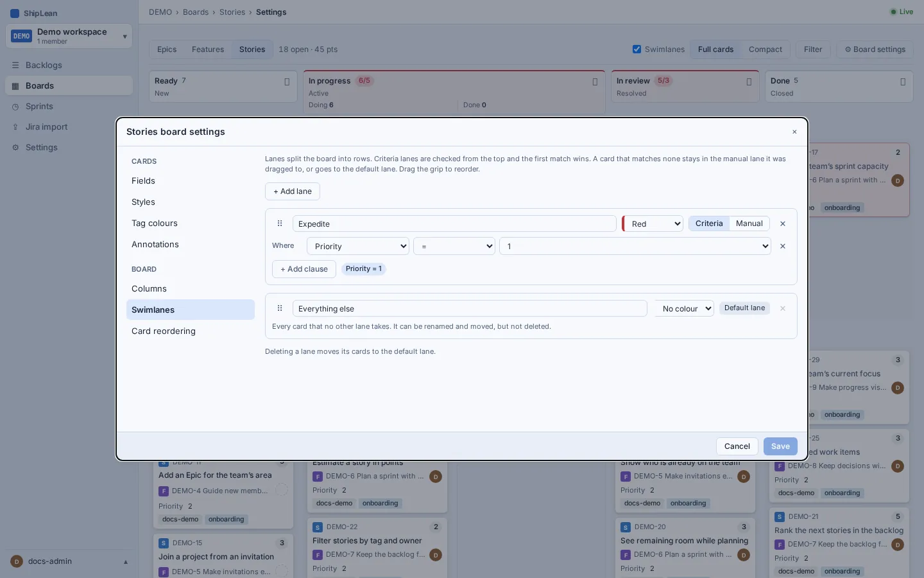Open Sprints in the sidebar
This screenshot has height=578, width=924.
point(69,106)
